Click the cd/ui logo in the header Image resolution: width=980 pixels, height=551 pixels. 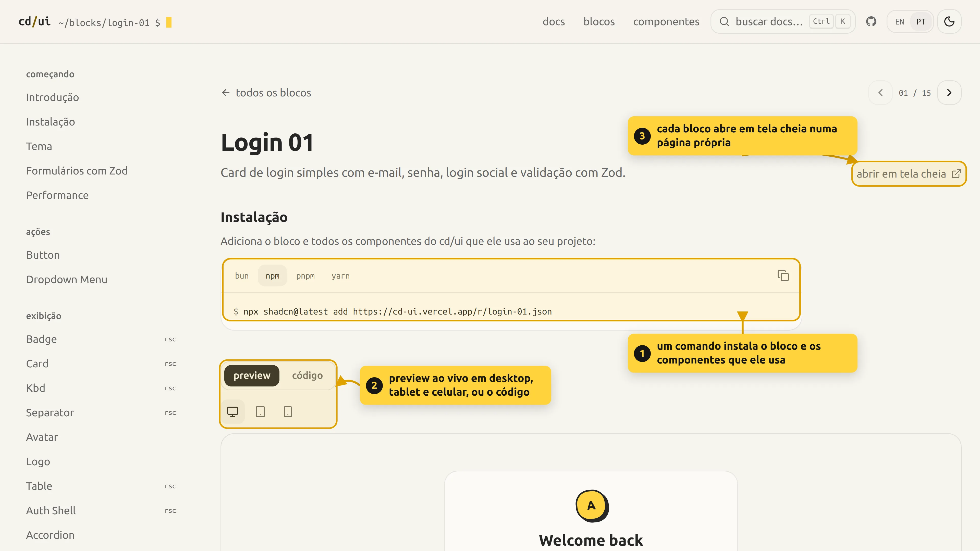point(35,22)
